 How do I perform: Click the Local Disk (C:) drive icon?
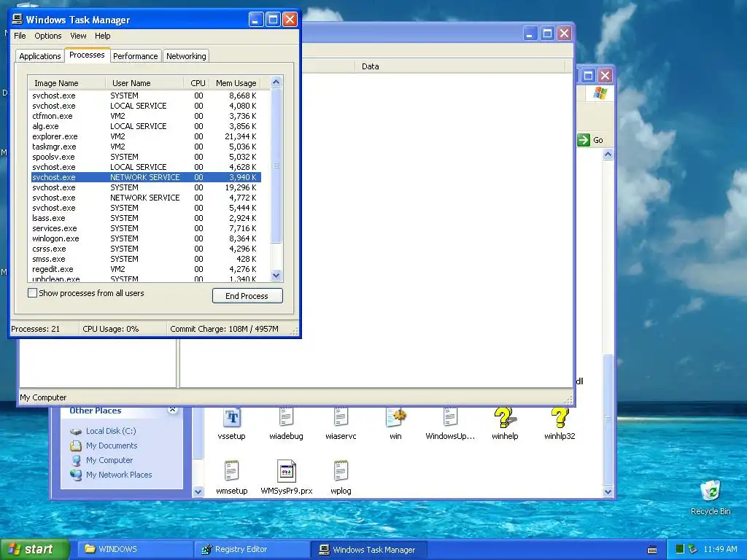[x=76, y=432]
